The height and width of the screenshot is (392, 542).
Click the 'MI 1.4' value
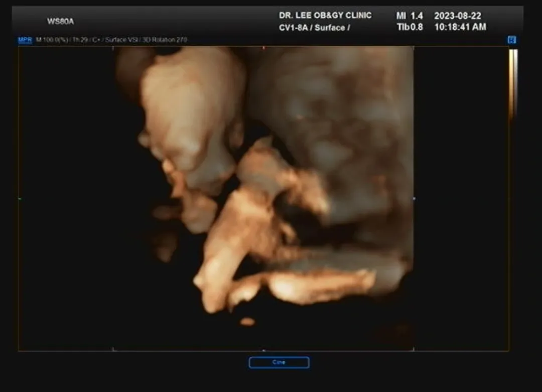coord(410,16)
